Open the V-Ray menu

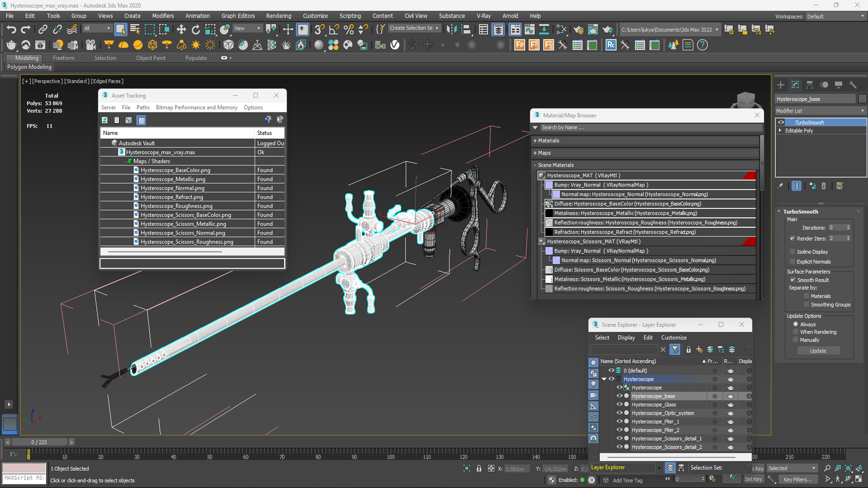(x=483, y=16)
